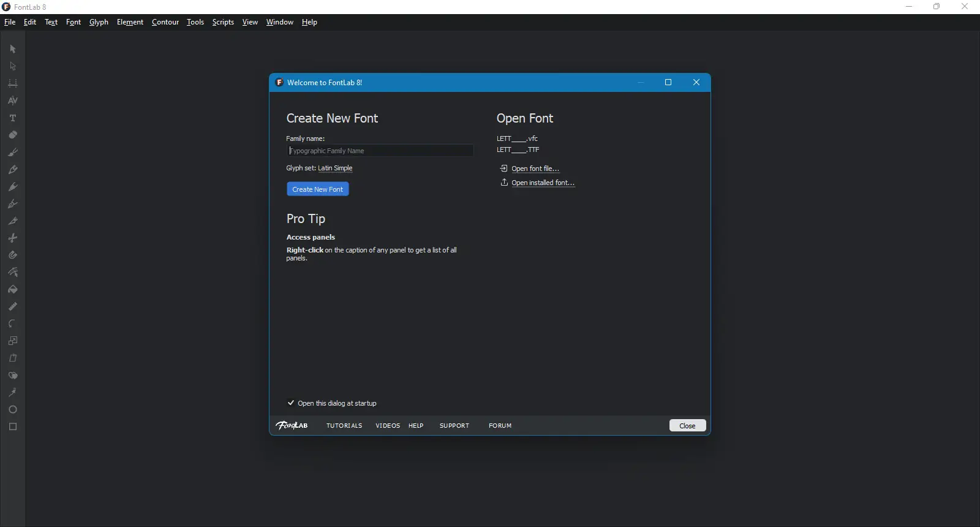Open the View menu
The width and height of the screenshot is (980, 527).
(x=250, y=22)
